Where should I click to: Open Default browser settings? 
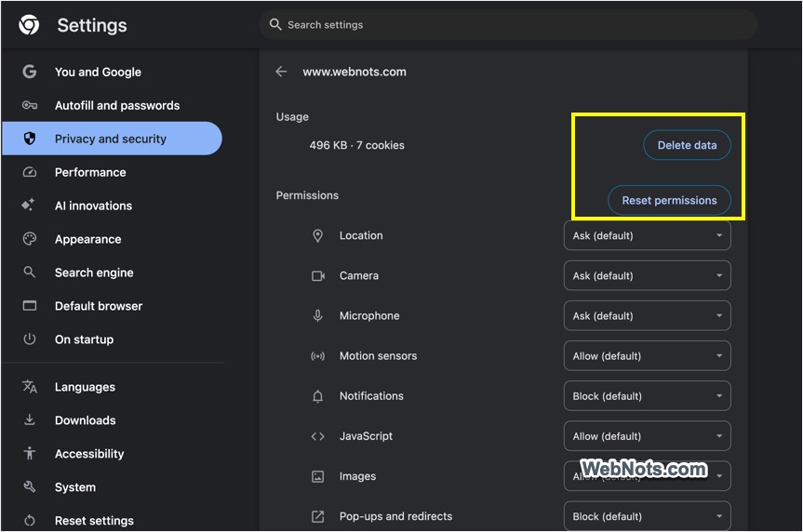click(112, 306)
